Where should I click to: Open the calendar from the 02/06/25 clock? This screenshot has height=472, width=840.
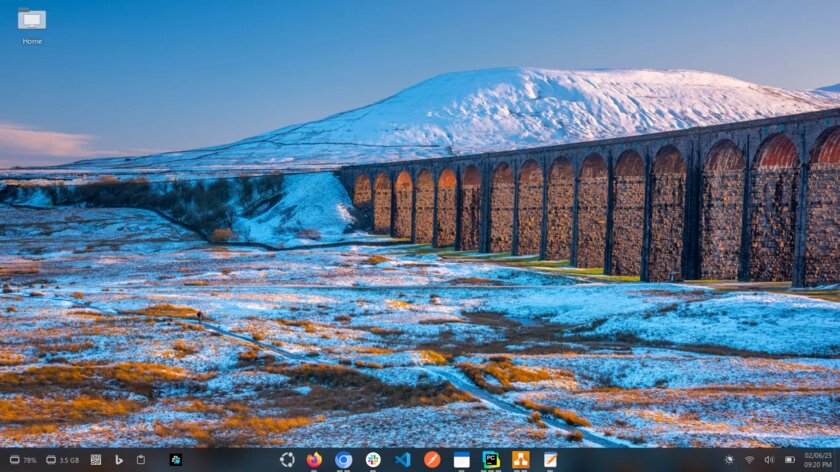coord(818,460)
